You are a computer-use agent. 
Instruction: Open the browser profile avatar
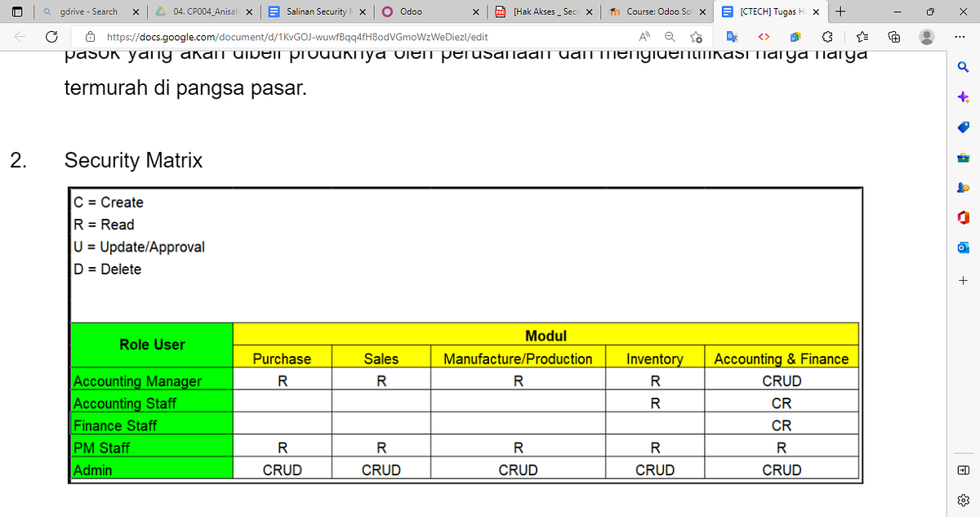(x=927, y=38)
